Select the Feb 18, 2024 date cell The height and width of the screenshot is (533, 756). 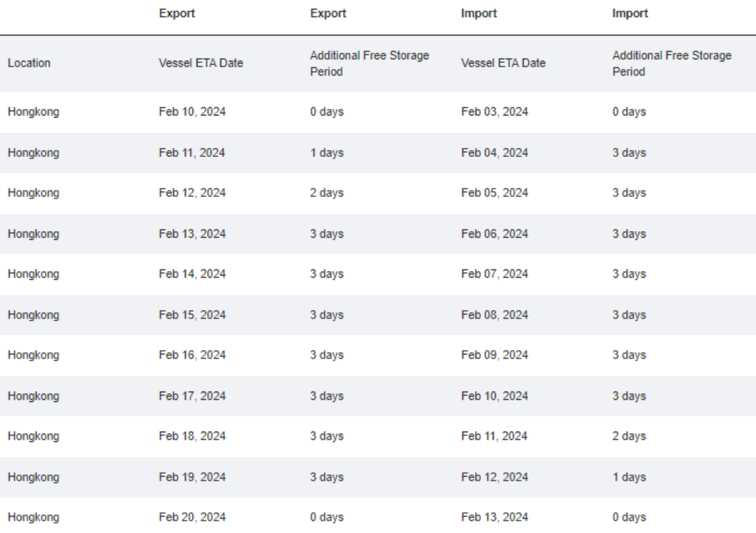[x=192, y=437]
